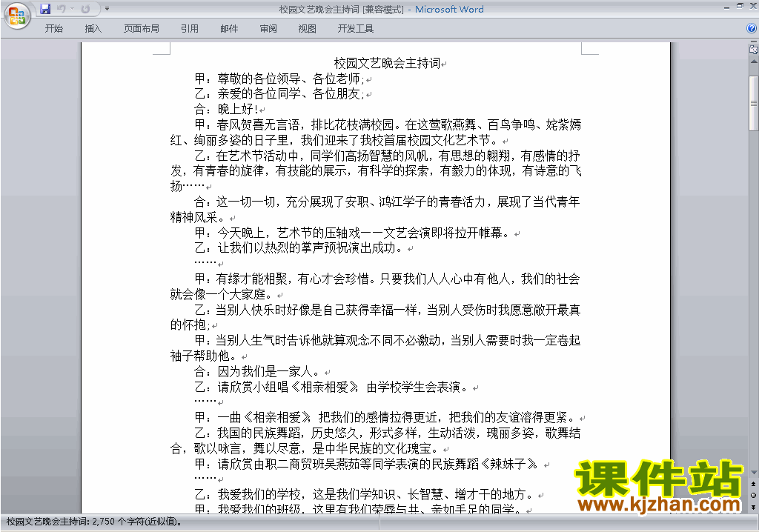Minimize the Word window
This screenshot has width=759, height=532.
coord(726,7)
